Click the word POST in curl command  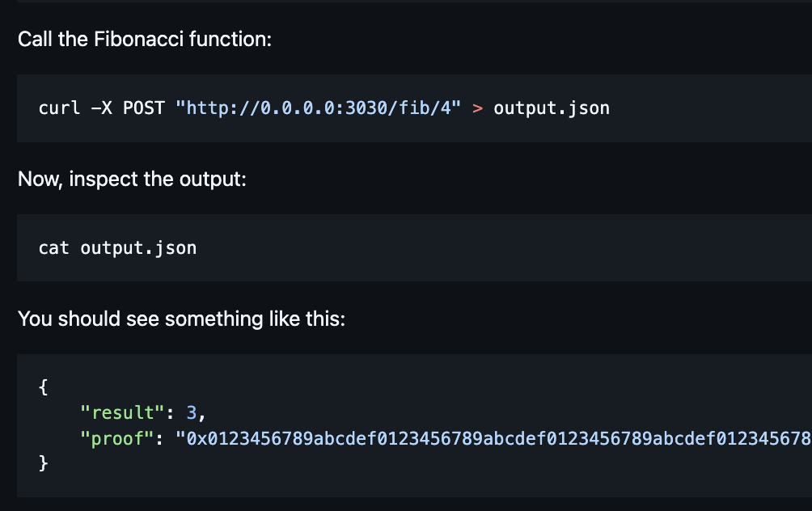[x=144, y=108]
